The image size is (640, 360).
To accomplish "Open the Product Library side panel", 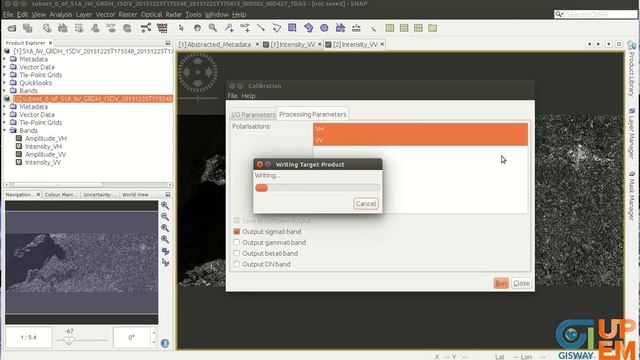I will (631, 69).
